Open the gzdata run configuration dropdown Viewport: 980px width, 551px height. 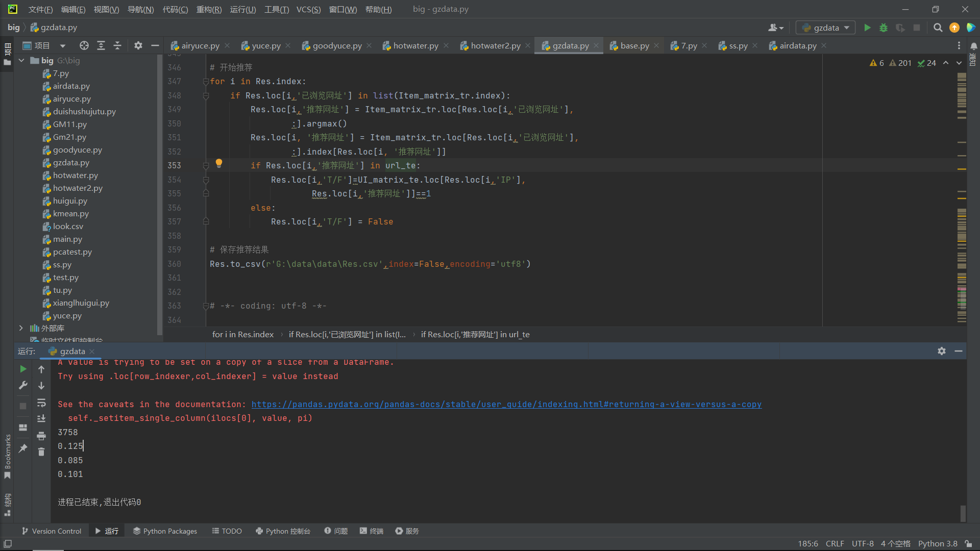click(x=825, y=28)
